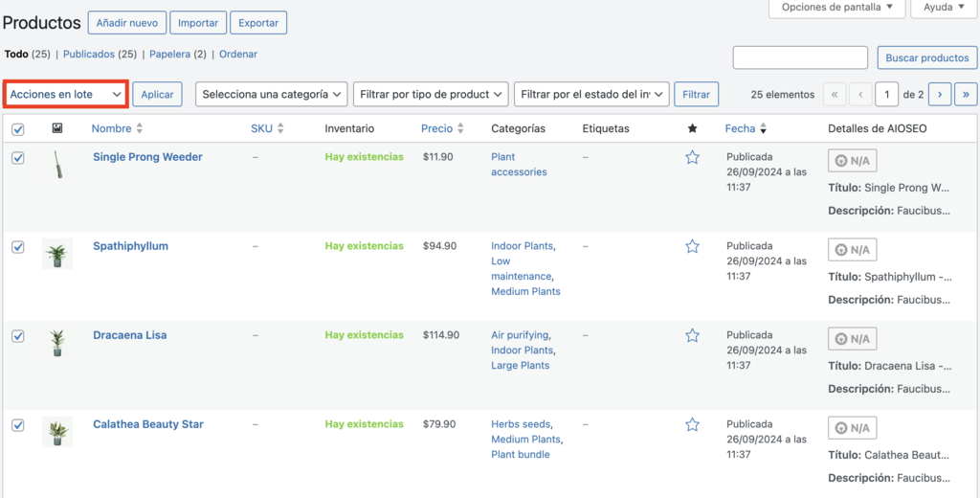
Task: Show the Papelera products view
Action: click(169, 55)
